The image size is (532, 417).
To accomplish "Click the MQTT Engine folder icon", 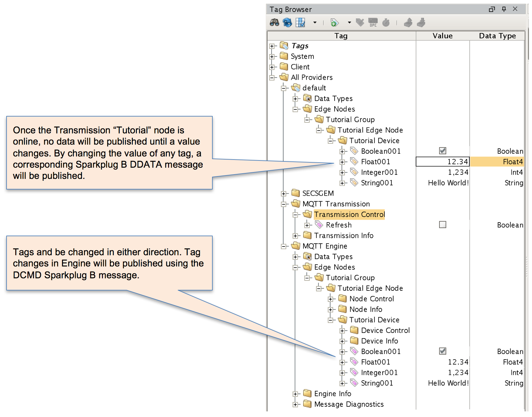I will [296, 246].
